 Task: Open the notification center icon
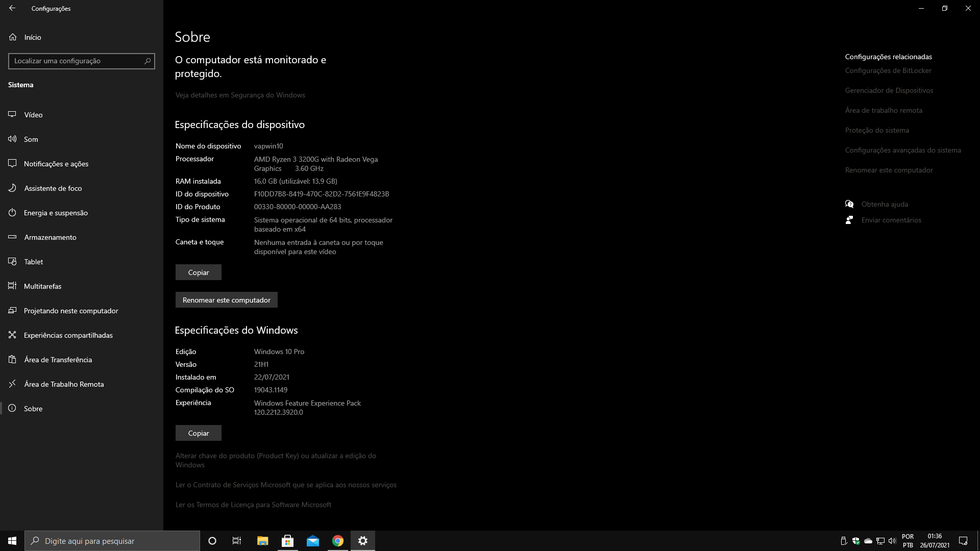click(963, 541)
